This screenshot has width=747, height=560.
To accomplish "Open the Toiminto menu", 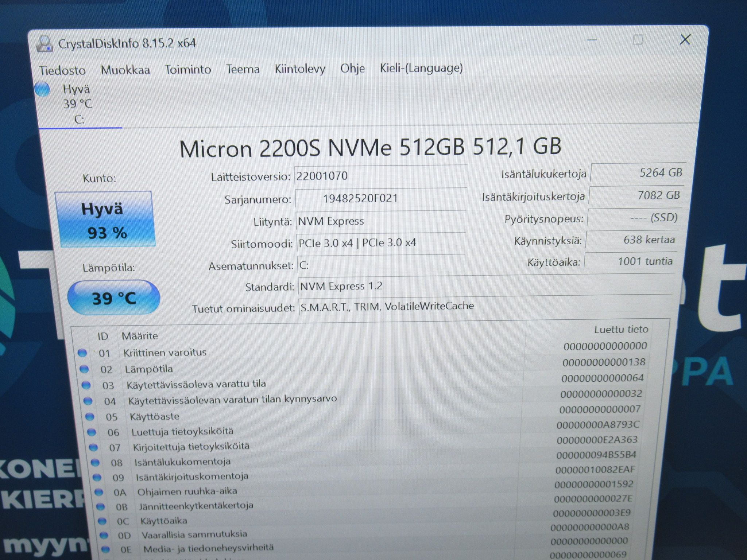I will click(x=188, y=69).
